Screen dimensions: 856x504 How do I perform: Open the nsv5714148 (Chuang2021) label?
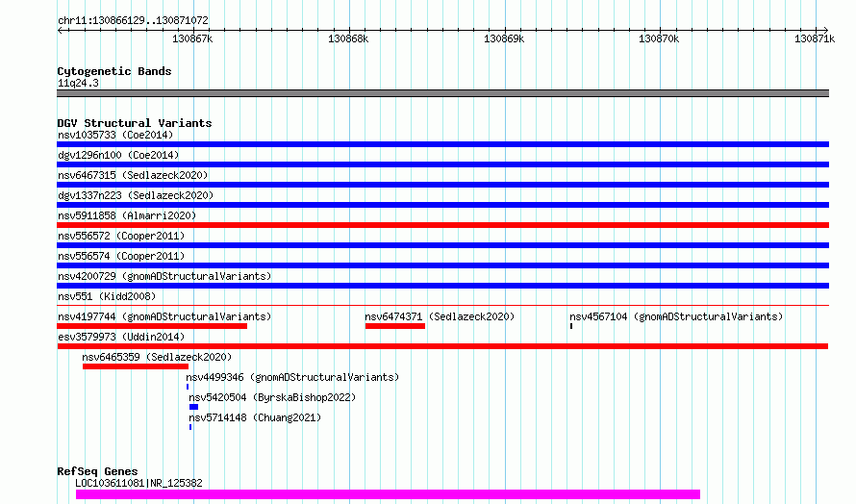click(255, 417)
